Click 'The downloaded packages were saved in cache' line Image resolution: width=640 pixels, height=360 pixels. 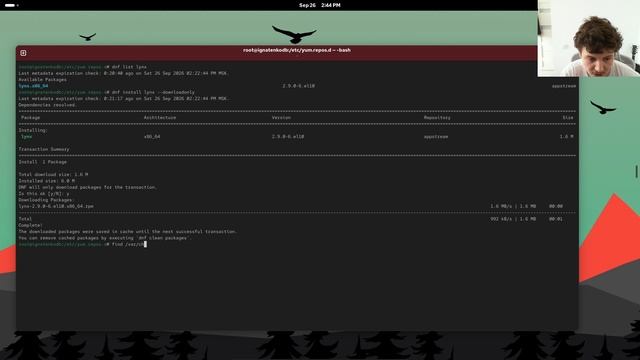[127, 232]
